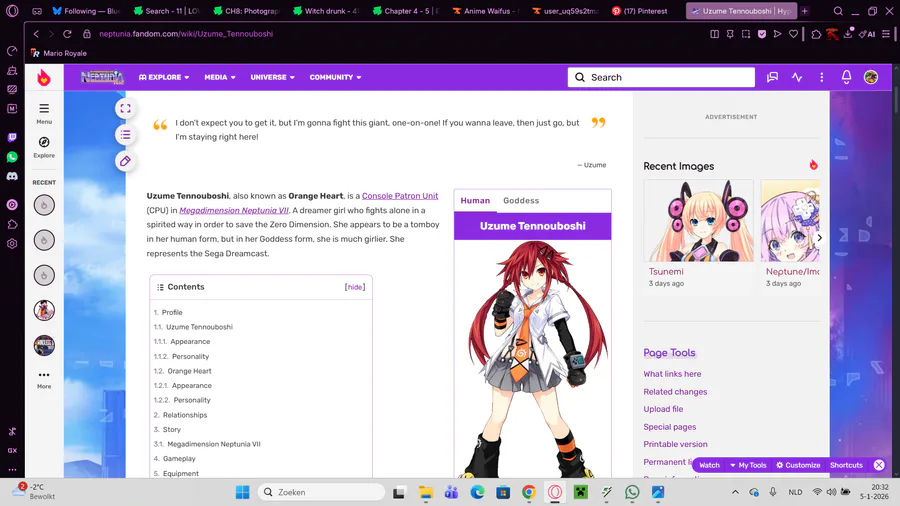Open Special pages link

pos(669,427)
